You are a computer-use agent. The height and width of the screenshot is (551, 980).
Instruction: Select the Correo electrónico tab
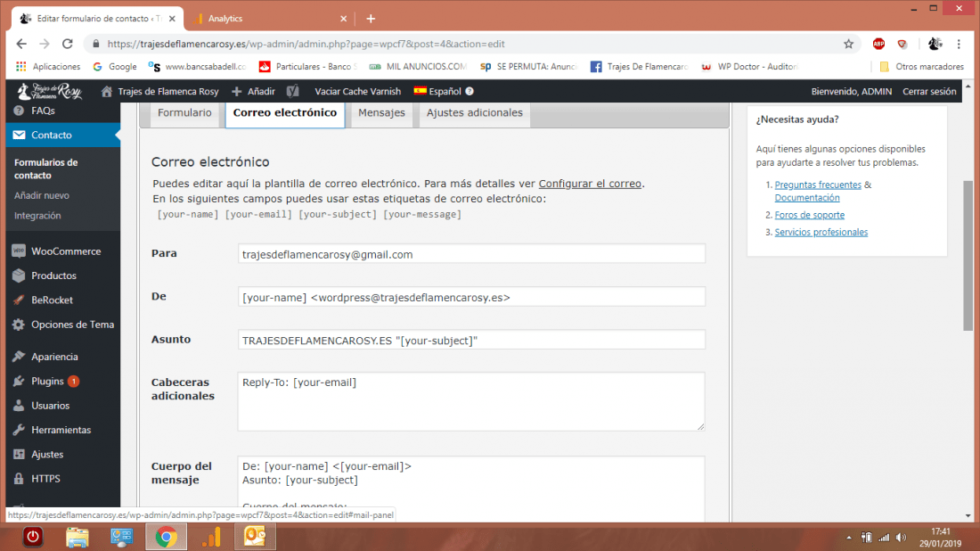coord(285,113)
